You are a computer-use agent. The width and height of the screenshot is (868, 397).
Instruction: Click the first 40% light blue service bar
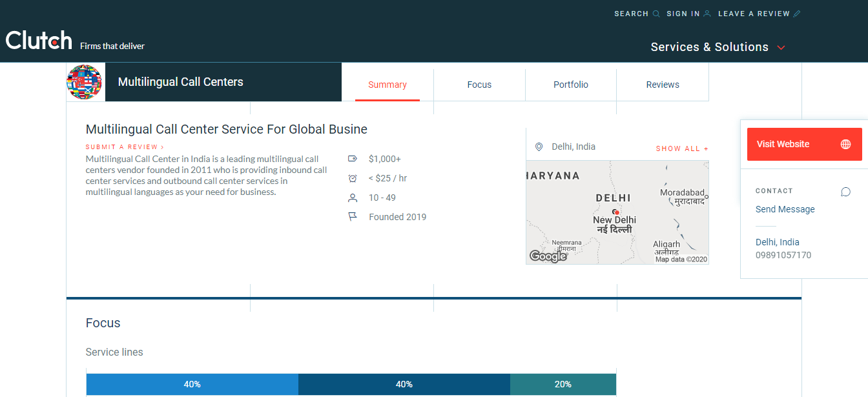tap(192, 384)
